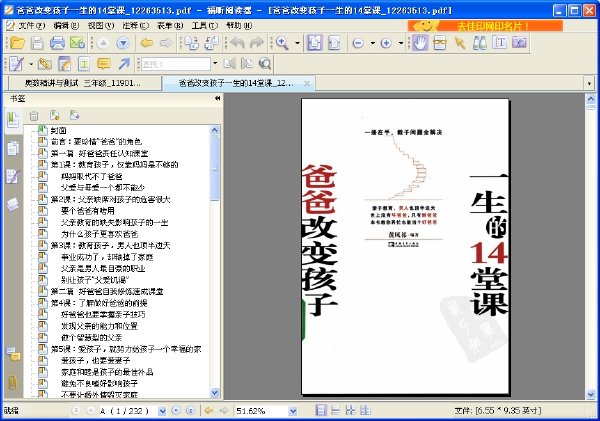This screenshot has height=421, width=600.
Task: Click the document scrollbar down arrow
Action: [590, 394]
